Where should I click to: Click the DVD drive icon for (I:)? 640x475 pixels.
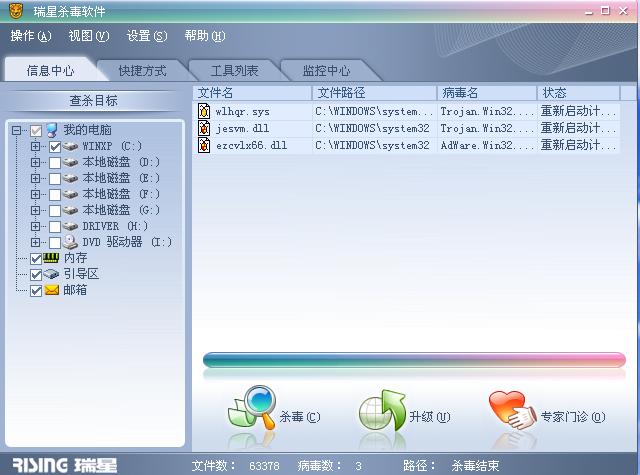(70, 242)
